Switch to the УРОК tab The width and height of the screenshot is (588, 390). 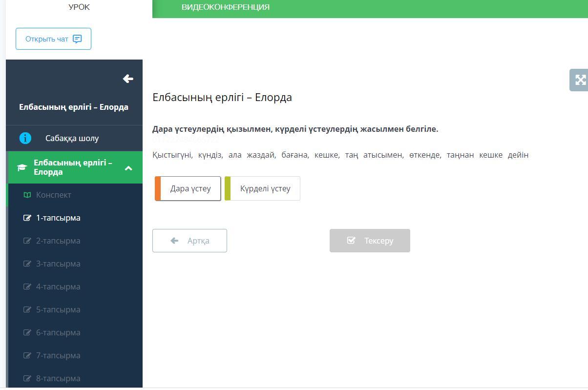(79, 7)
